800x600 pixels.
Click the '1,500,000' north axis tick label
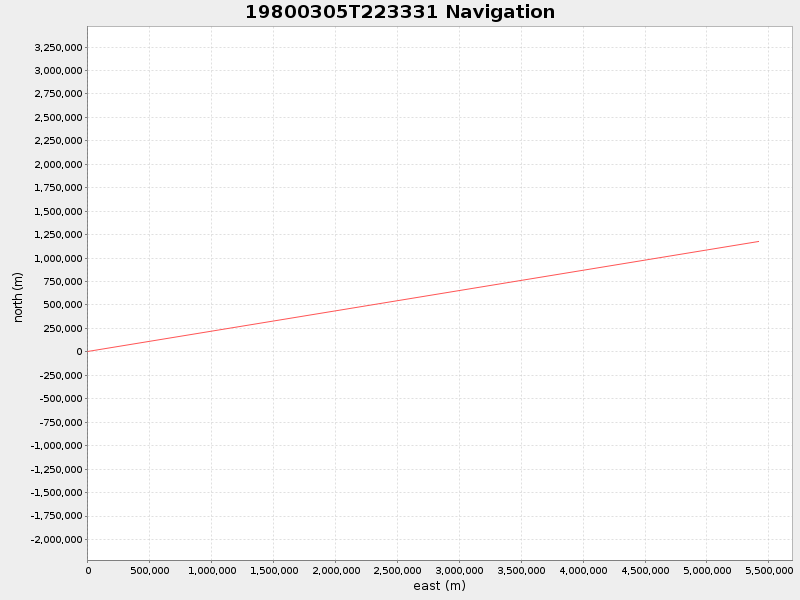tap(58, 211)
